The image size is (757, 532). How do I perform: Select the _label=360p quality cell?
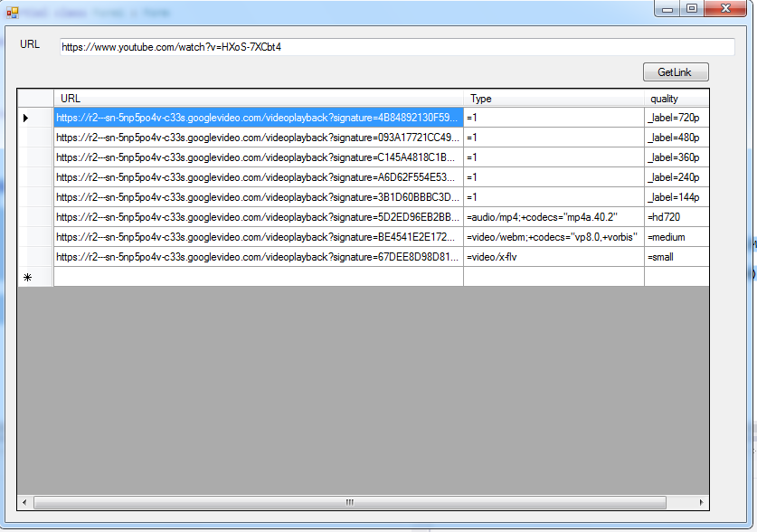(677, 157)
